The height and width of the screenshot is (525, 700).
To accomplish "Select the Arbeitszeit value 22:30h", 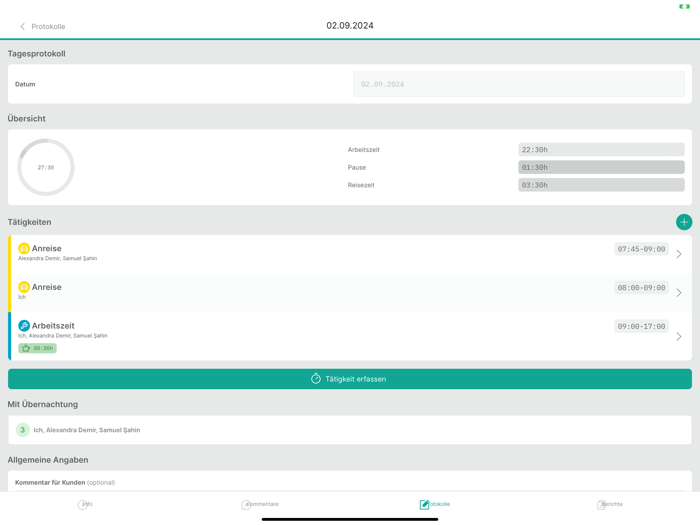I will click(601, 150).
